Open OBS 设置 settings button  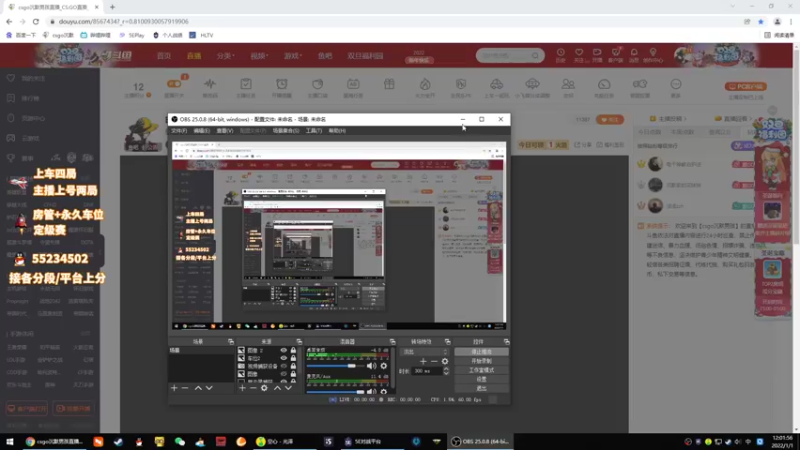(481, 380)
